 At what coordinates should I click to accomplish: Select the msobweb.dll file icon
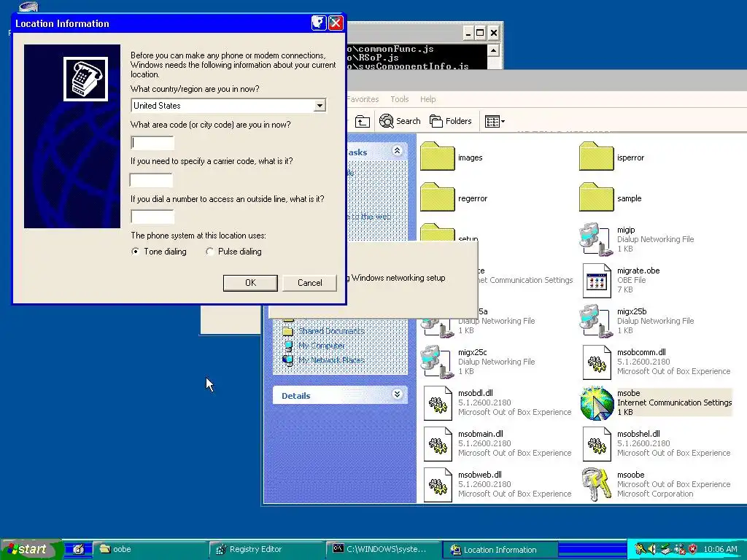click(438, 485)
